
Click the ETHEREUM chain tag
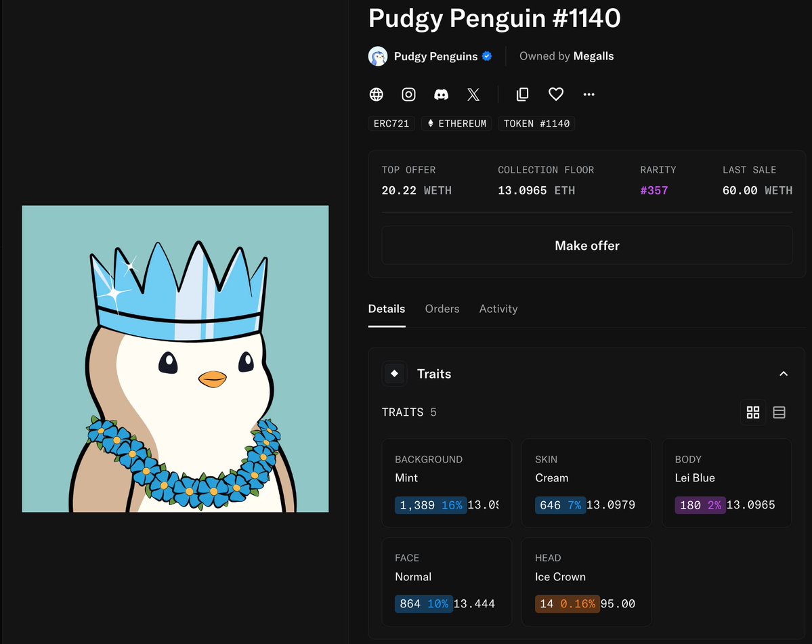tap(456, 123)
